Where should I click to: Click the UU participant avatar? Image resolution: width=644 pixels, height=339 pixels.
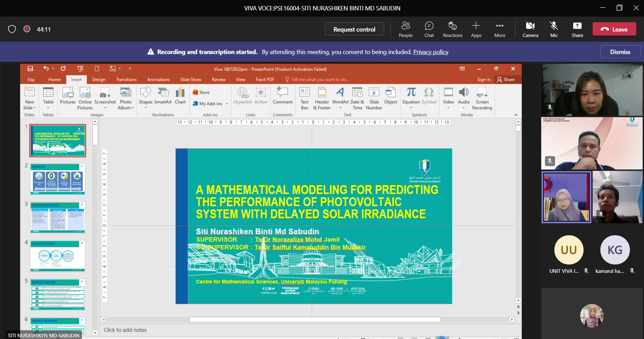pos(569,250)
